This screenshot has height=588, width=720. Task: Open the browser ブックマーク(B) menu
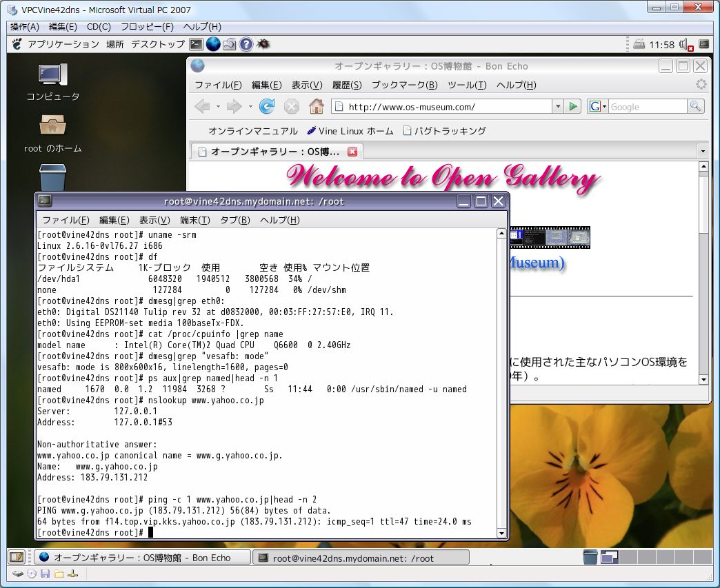click(x=404, y=85)
